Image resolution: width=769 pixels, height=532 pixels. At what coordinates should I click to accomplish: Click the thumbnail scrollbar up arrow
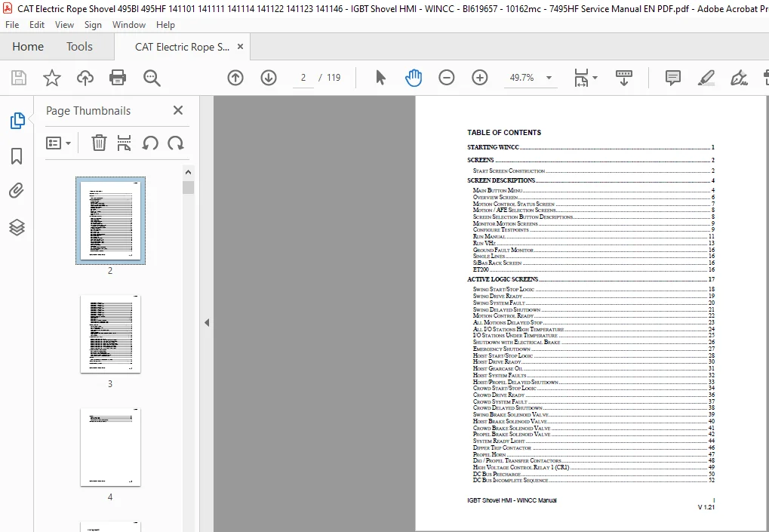189,172
